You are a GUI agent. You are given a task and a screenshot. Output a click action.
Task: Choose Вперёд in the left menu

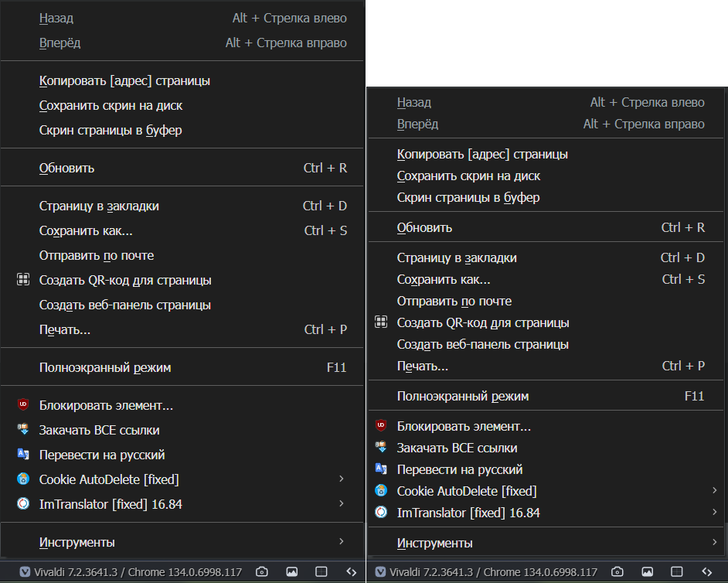point(182,43)
